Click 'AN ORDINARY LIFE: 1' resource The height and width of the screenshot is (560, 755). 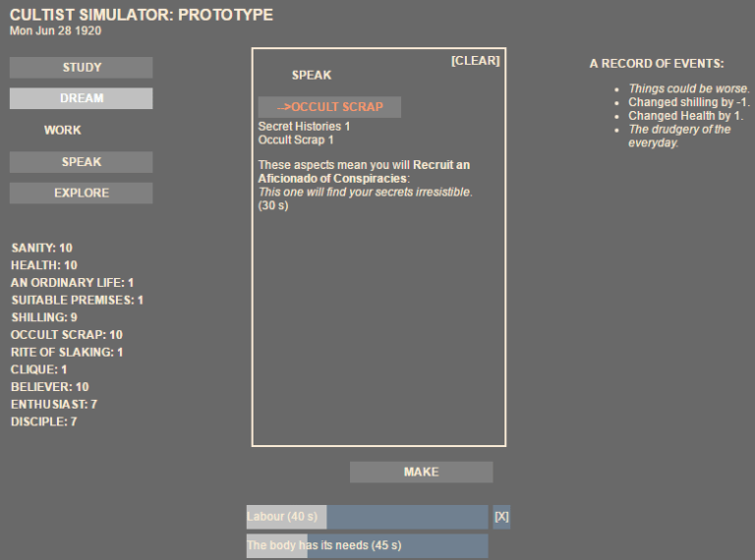72,282
